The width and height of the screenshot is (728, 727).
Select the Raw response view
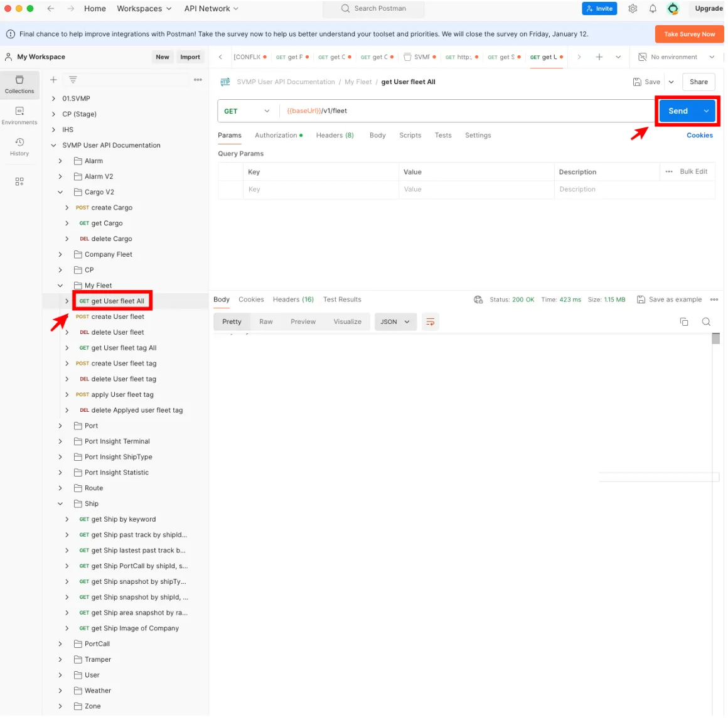pos(267,323)
